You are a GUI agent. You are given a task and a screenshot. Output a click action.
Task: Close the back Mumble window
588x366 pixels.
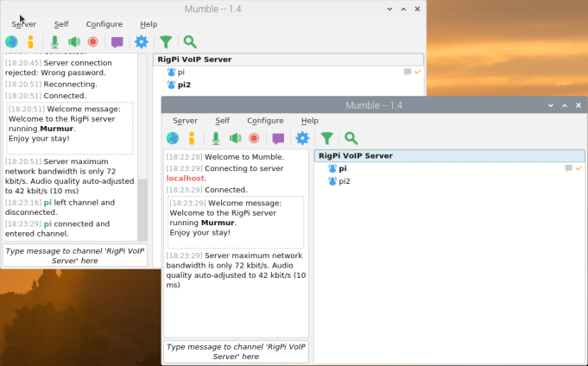417,9
